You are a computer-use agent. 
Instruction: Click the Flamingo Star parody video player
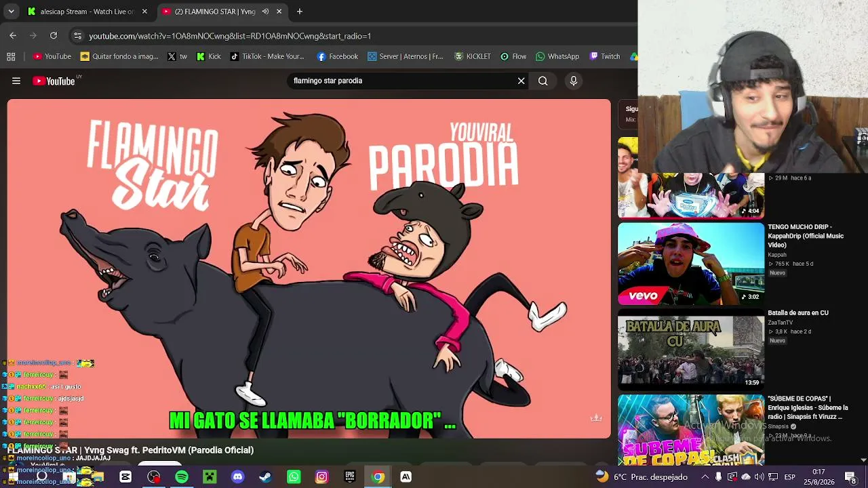click(x=309, y=268)
